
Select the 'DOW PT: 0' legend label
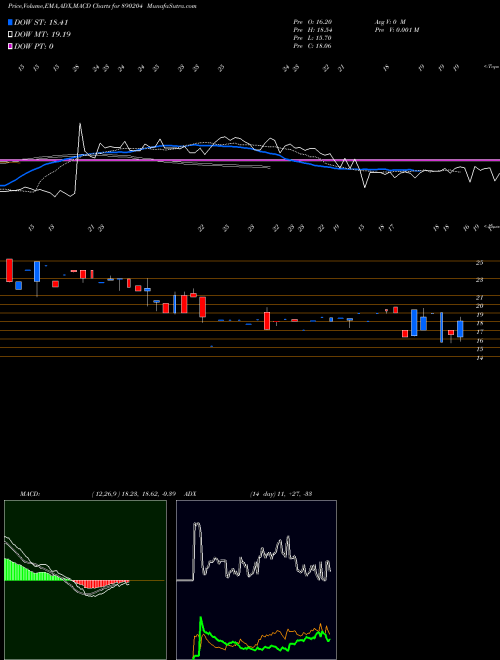coord(34,46)
